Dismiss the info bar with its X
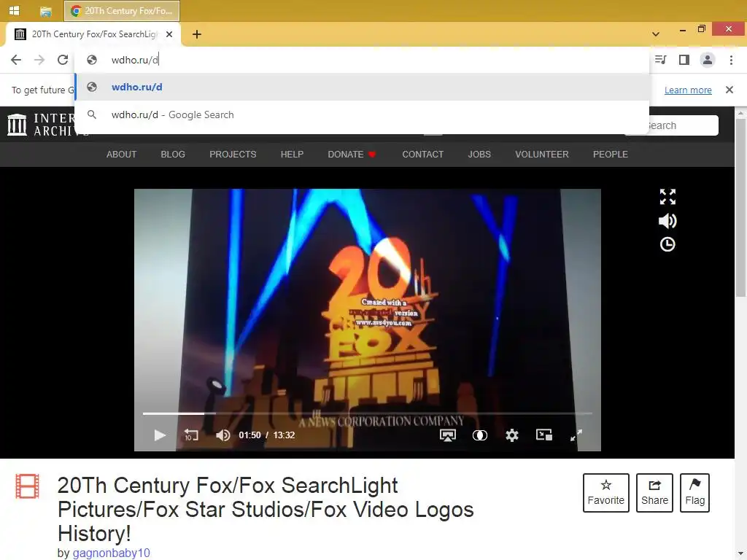Viewport: 747px width, 560px height. [729, 90]
